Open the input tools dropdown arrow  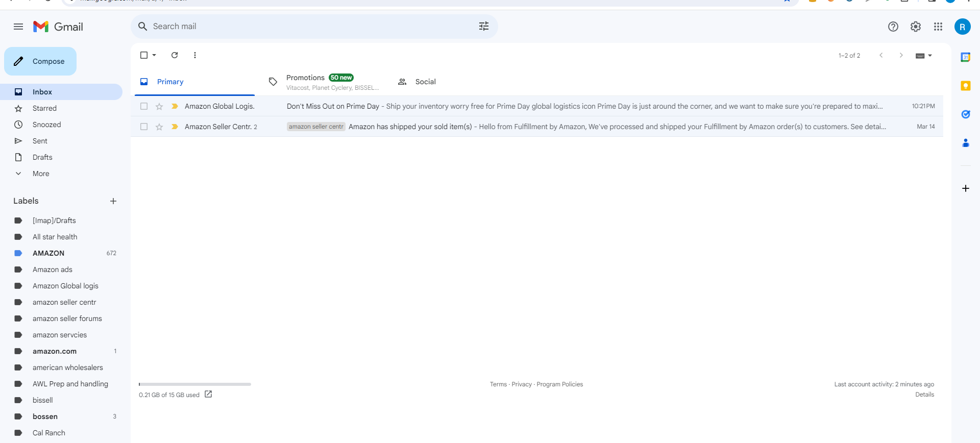(x=930, y=55)
